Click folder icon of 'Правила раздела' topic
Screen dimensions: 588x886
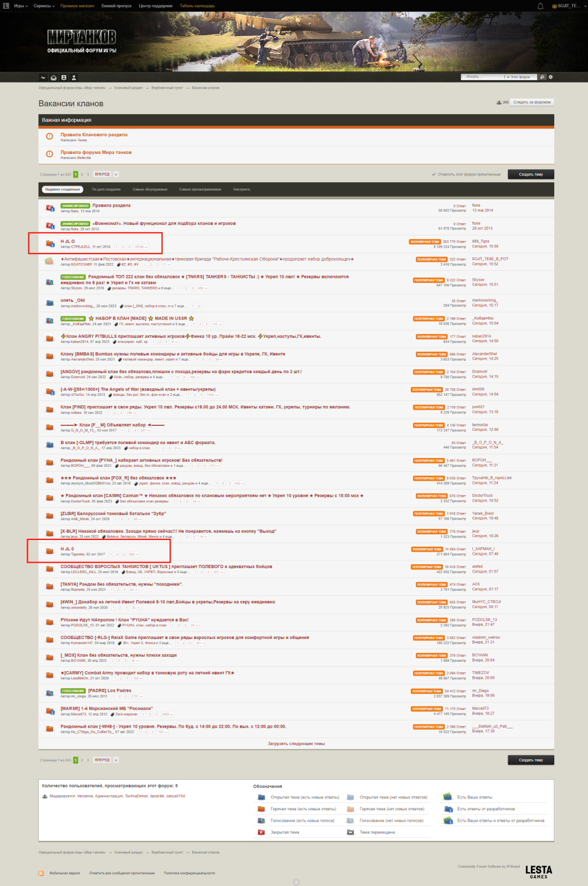click(49, 208)
